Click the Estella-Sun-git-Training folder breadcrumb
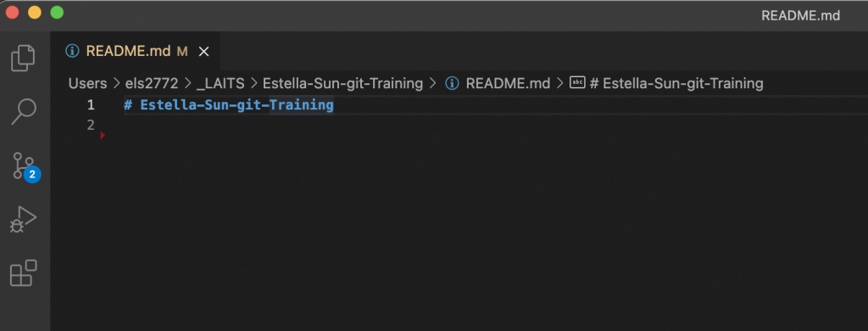 pyautogui.click(x=342, y=84)
